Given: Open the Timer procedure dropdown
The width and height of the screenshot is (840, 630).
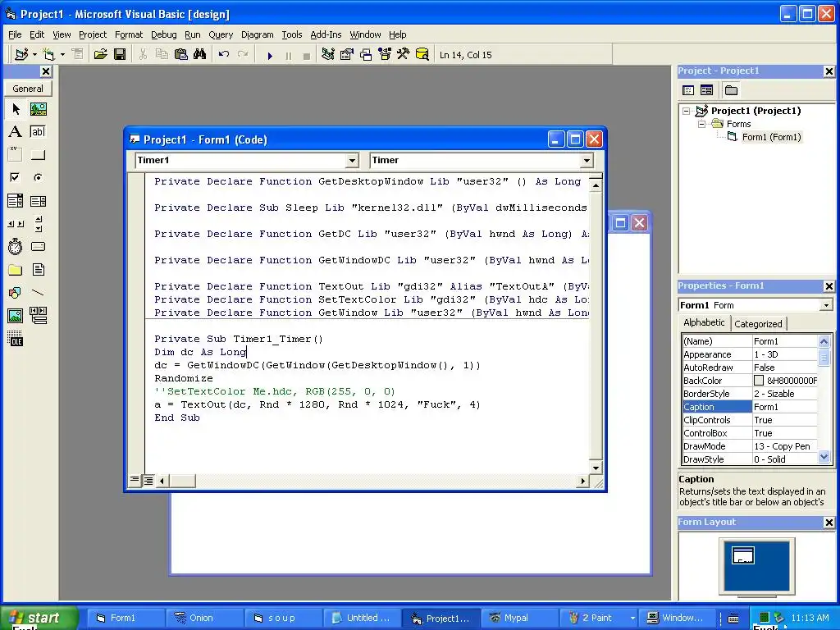Looking at the screenshot, I should coord(587,160).
